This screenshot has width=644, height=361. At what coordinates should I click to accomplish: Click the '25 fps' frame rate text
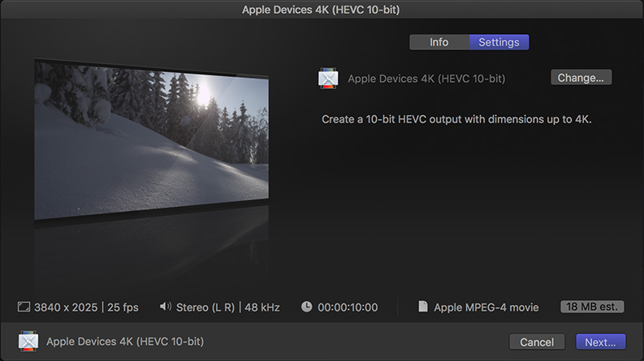click(x=123, y=307)
